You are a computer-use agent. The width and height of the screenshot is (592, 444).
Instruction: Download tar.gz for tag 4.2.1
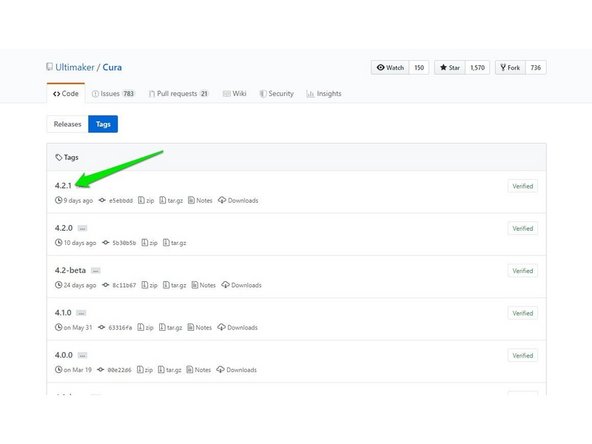click(171, 200)
